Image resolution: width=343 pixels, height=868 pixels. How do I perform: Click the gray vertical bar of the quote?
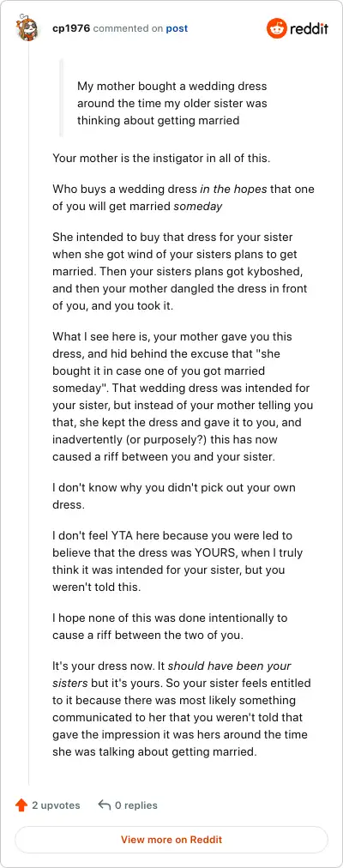click(x=62, y=98)
